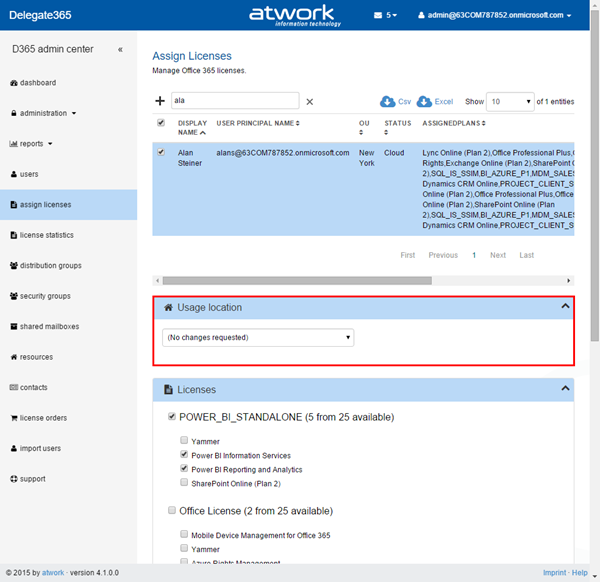Click the resources home icon in sidebar
Viewport: 600px width, 582px height.
tap(14, 357)
